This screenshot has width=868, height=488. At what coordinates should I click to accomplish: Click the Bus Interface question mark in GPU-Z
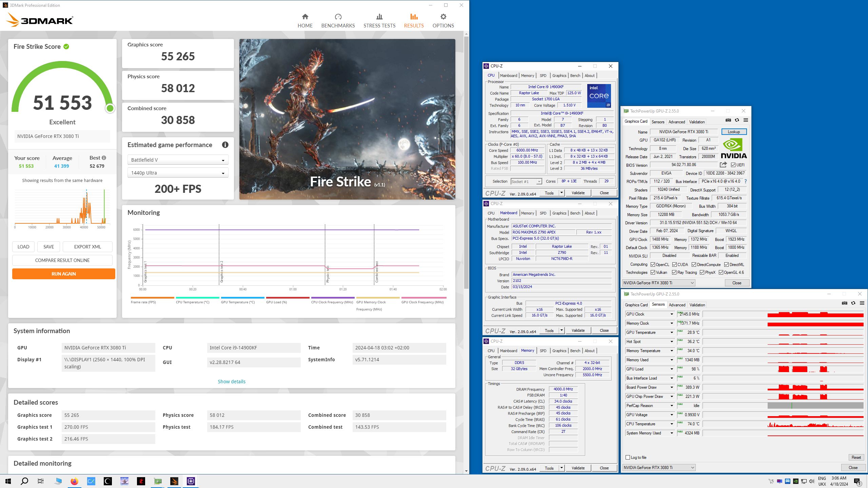click(746, 181)
